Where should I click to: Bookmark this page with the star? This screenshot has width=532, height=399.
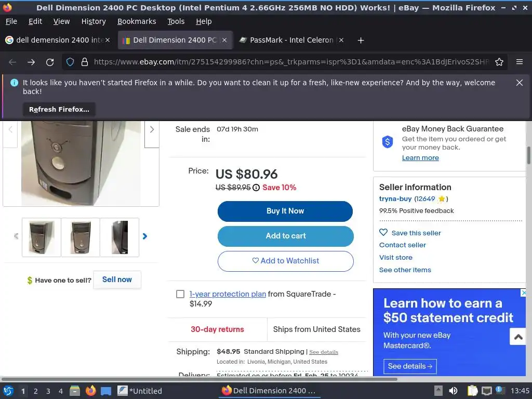pos(499,62)
